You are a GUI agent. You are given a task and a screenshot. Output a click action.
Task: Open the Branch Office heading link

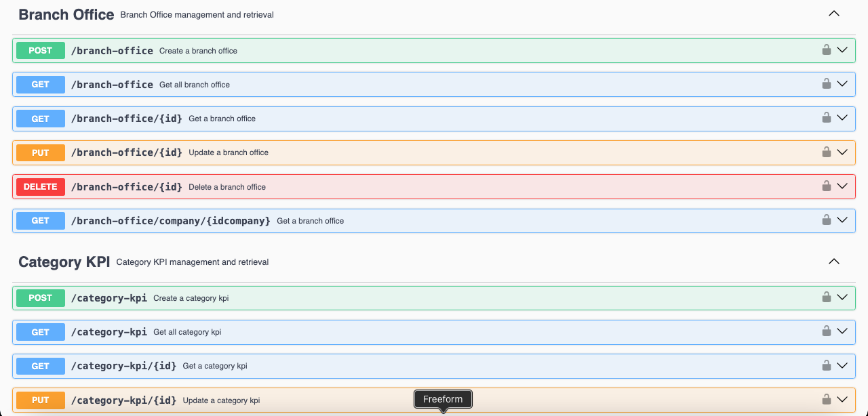click(x=66, y=14)
